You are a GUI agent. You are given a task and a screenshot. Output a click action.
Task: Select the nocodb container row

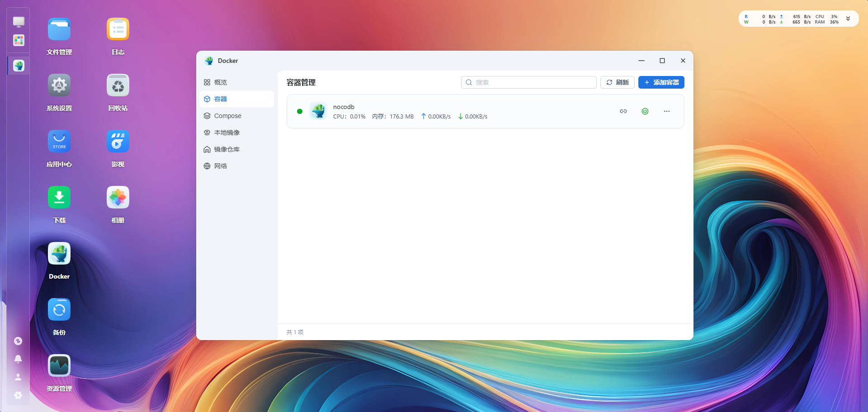(x=452, y=111)
